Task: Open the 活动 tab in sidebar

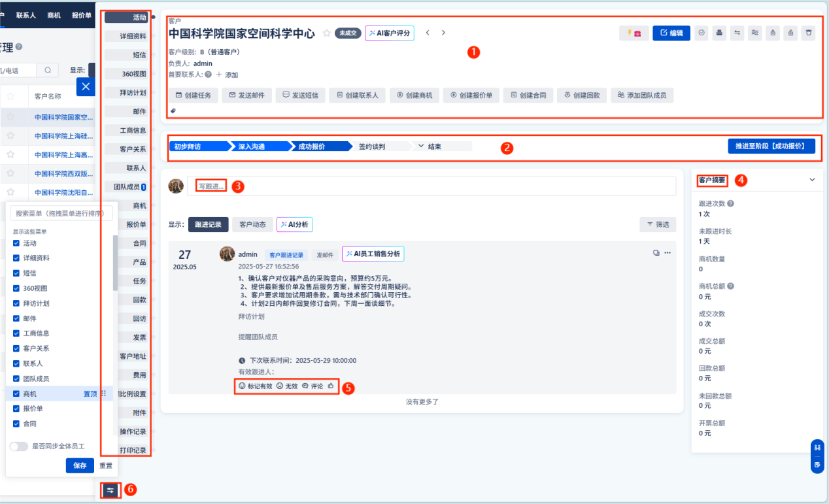Action: tap(126, 18)
